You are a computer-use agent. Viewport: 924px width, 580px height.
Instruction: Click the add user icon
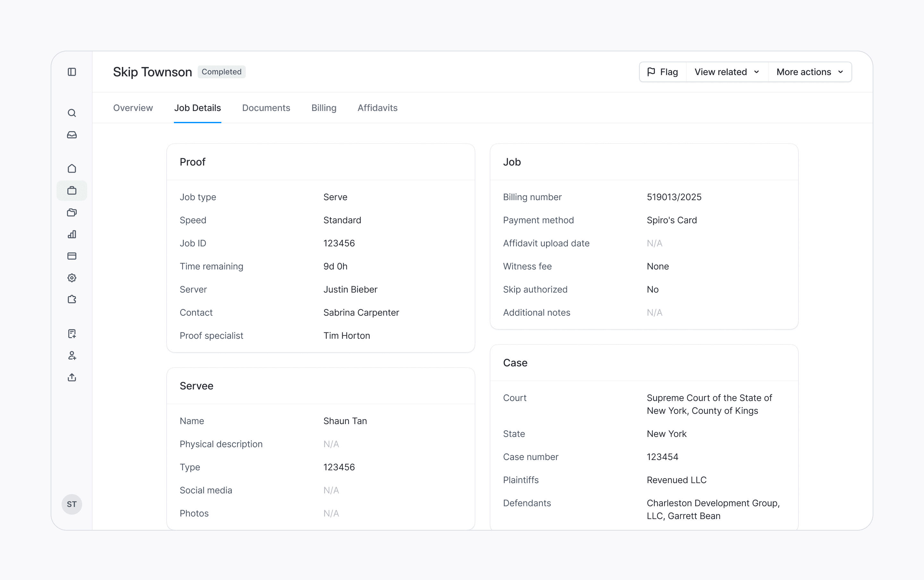[x=72, y=355]
